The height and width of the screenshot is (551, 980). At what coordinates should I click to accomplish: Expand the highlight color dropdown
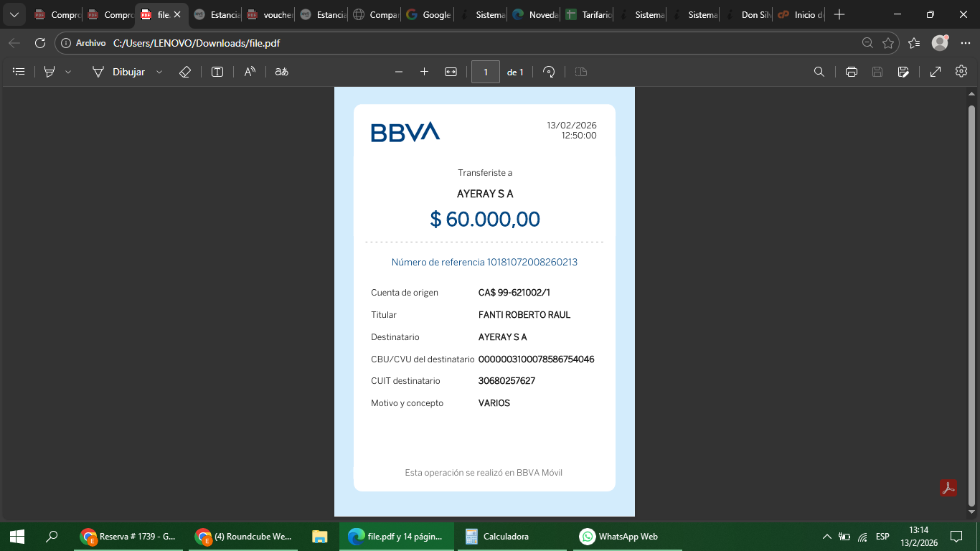coord(68,72)
